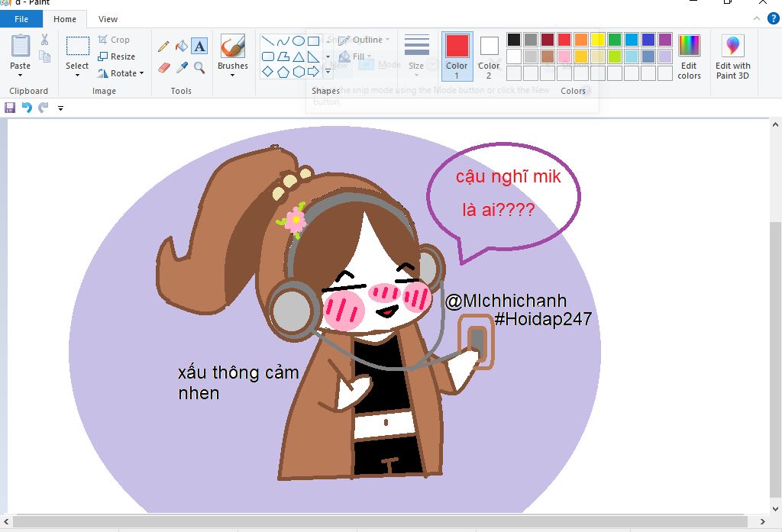Select the Rectangle shape
This screenshot has height=532, width=782.
click(x=313, y=41)
